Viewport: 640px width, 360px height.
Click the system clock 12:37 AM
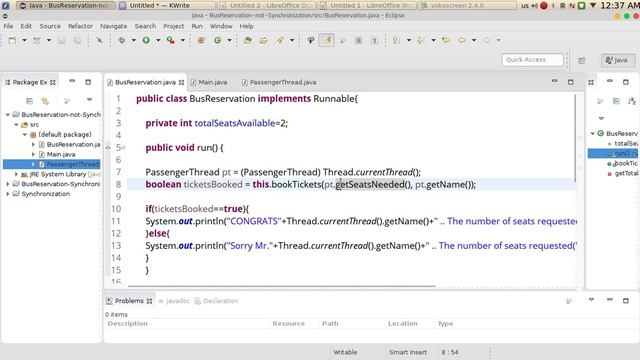pyautogui.click(x=620, y=5)
